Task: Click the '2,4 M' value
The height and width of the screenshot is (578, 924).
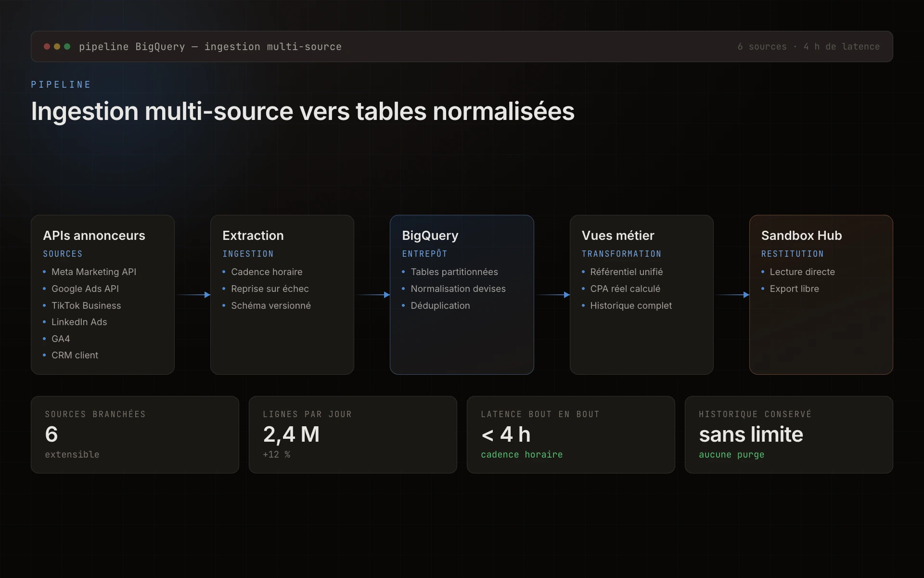Action: tap(291, 434)
